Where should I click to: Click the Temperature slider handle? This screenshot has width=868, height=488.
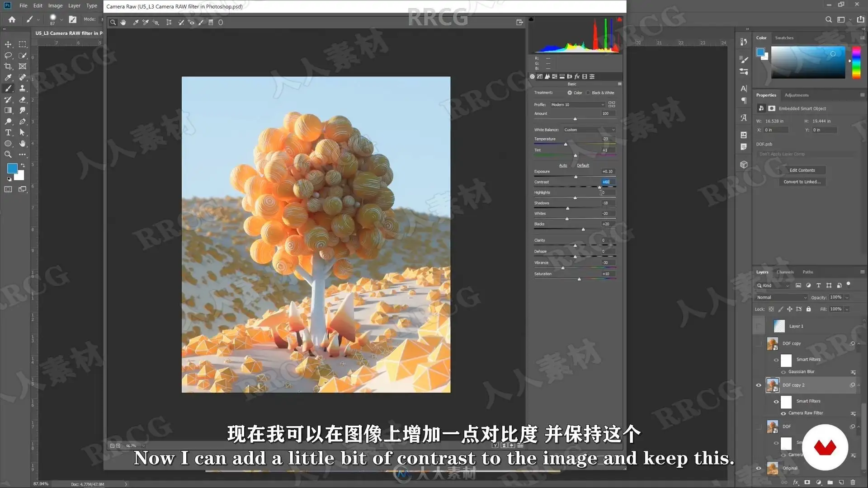565,144
